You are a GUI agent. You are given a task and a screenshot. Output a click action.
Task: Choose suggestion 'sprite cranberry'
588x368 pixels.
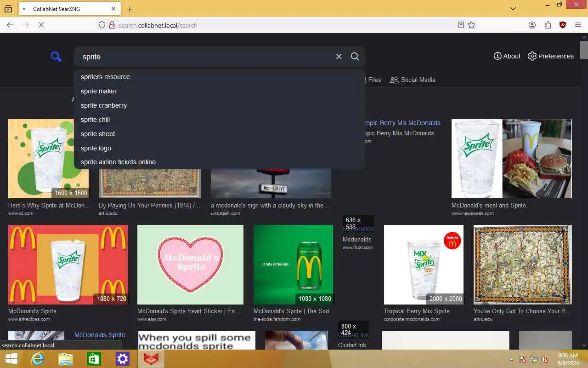click(x=220, y=105)
